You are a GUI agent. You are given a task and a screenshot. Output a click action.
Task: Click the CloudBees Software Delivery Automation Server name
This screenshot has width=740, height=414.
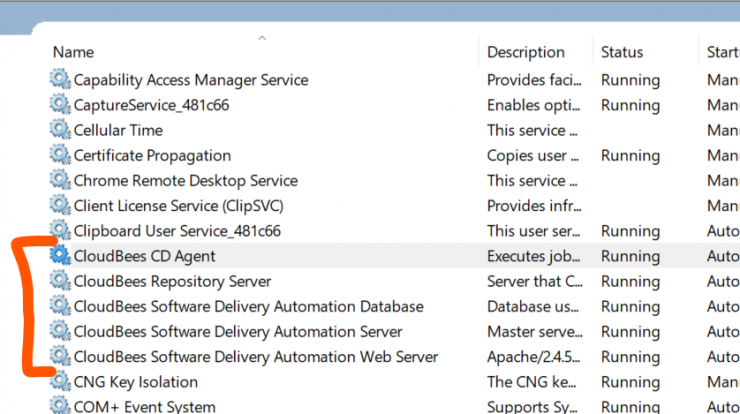[238, 331]
